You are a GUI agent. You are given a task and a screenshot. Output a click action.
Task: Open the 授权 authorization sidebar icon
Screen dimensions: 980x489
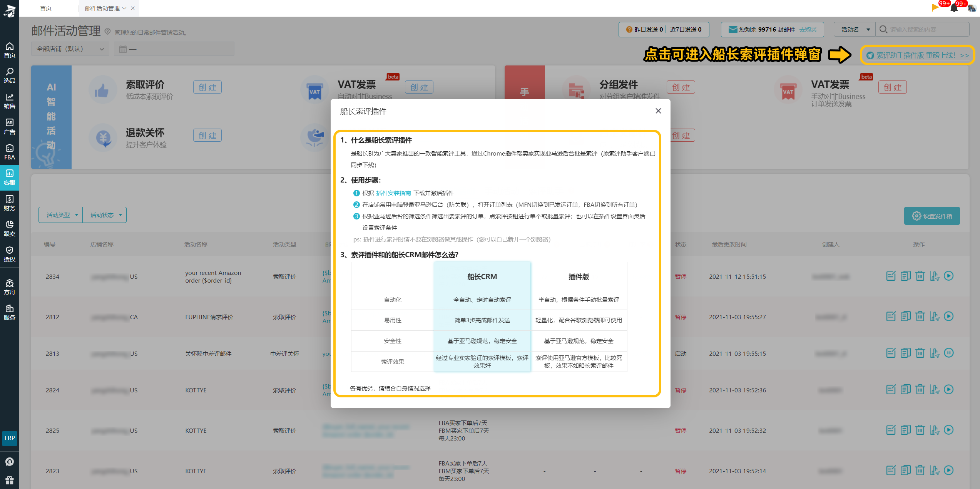[10, 254]
